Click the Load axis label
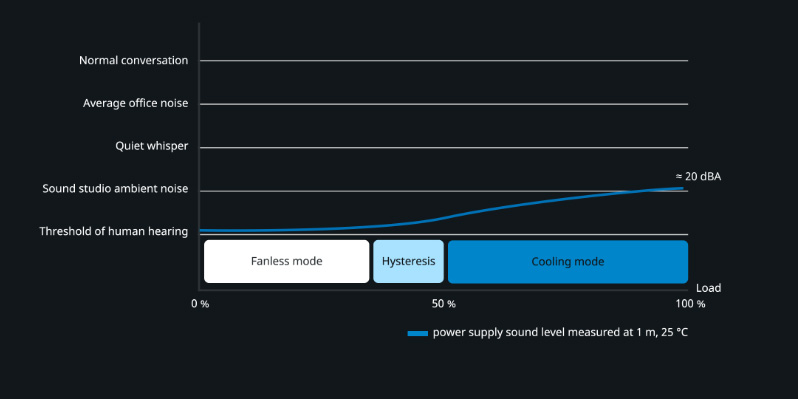Viewport: 798px width, 399px height. [708, 289]
